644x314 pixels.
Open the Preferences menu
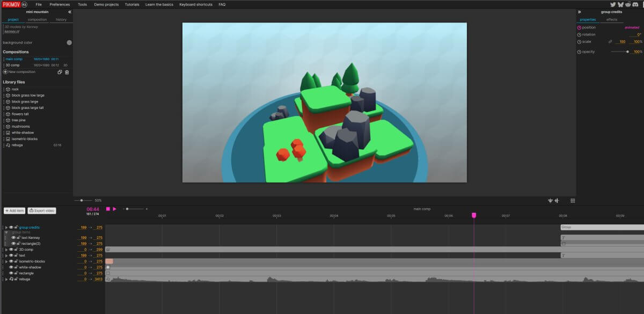pos(60,4)
